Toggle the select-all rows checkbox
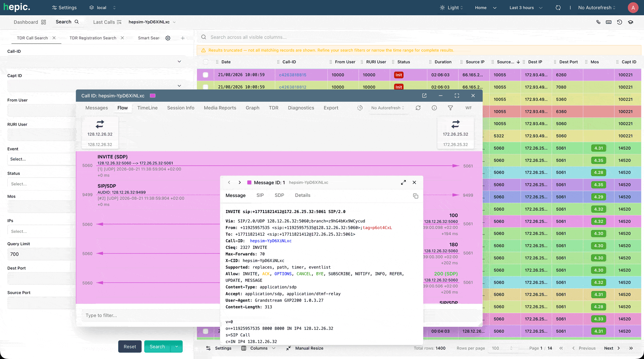The width and height of the screenshot is (644, 359). [206, 62]
